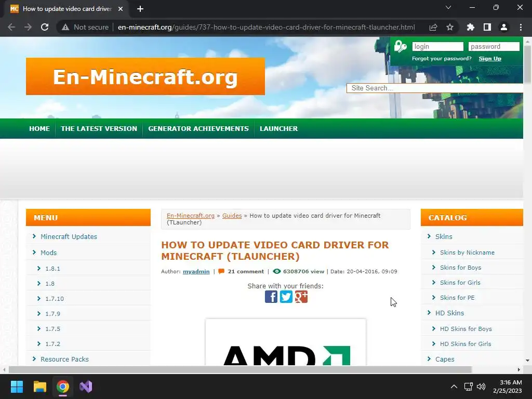Viewport: 532px width, 399px height.
Task: Reload the page with the refresh icon
Action: [x=45, y=27]
